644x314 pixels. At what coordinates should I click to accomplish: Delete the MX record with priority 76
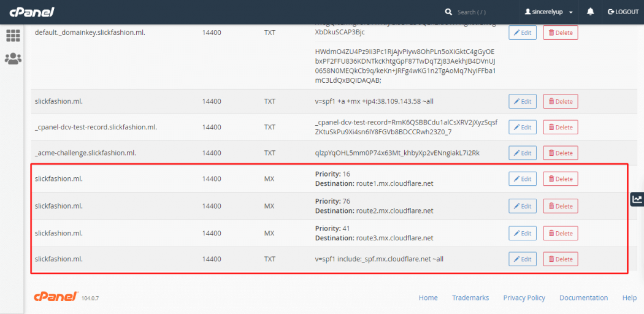click(561, 206)
